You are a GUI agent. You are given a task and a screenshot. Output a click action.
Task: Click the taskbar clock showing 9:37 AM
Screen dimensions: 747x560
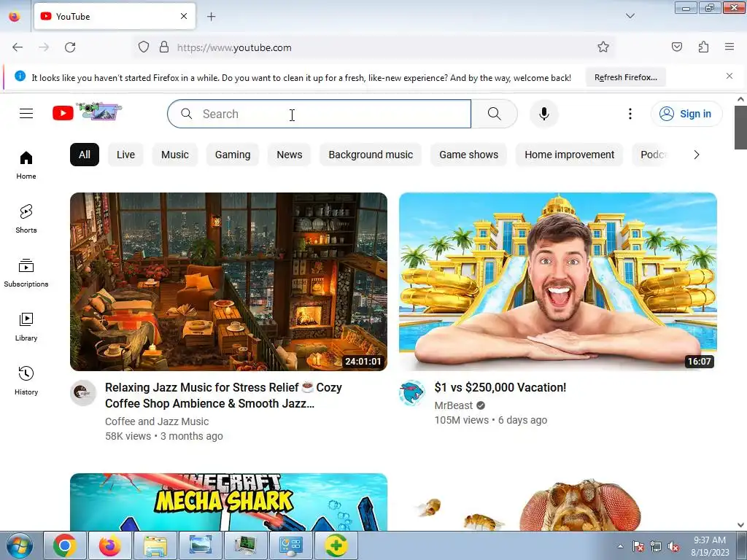710,546
